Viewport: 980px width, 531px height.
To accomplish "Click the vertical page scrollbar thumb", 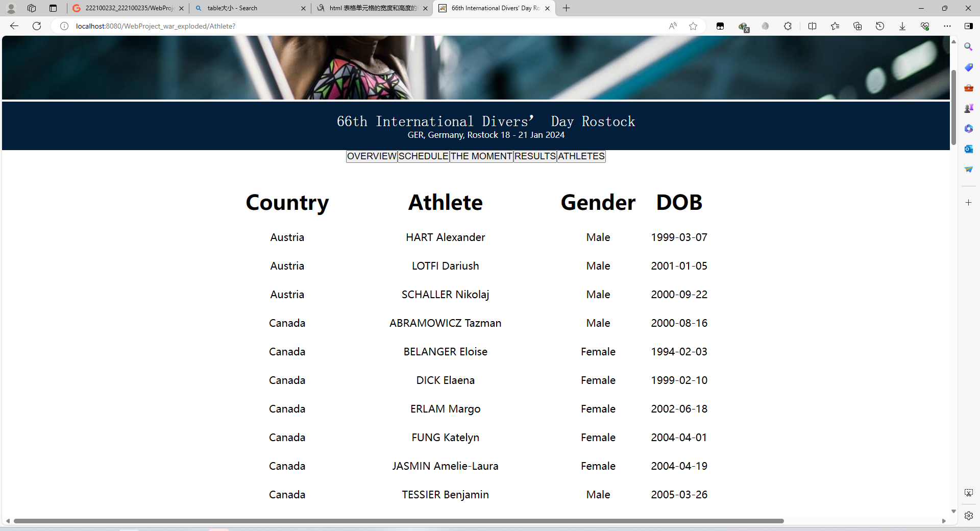I will coord(953,107).
